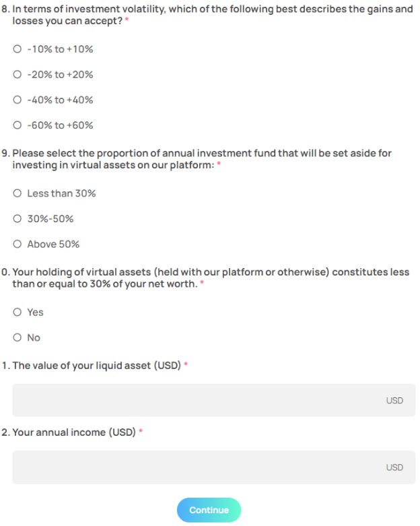420x526 pixels.
Task: Click USD suffix in liquid asset field
Action: pyautogui.click(x=394, y=401)
